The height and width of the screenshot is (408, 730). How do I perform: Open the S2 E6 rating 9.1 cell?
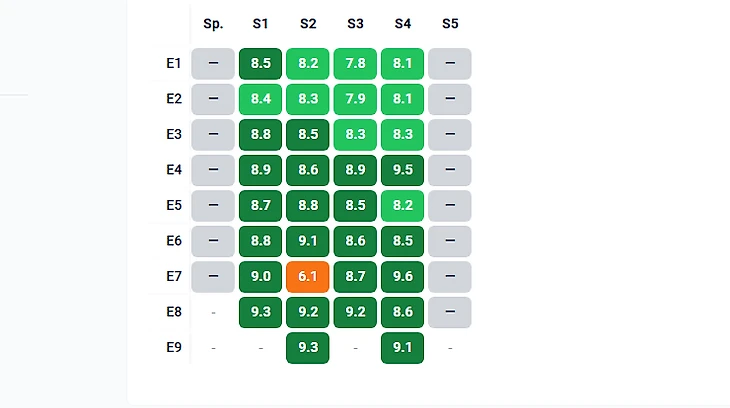(308, 241)
